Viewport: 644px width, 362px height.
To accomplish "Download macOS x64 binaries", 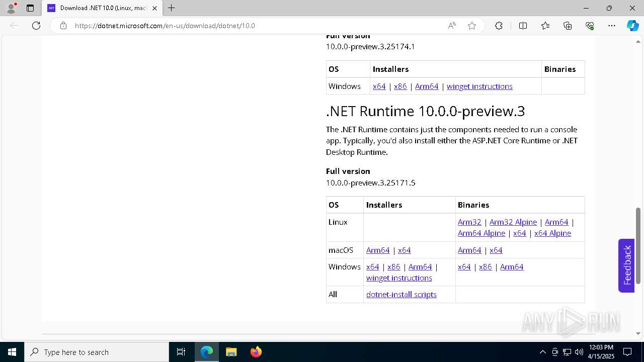I will [x=496, y=250].
